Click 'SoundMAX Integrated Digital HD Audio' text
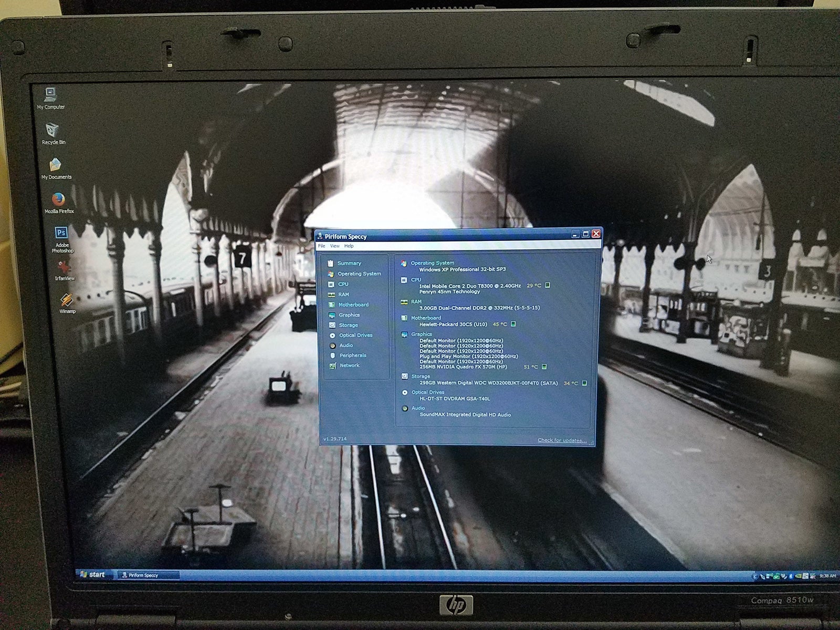840x630 pixels. (465, 415)
